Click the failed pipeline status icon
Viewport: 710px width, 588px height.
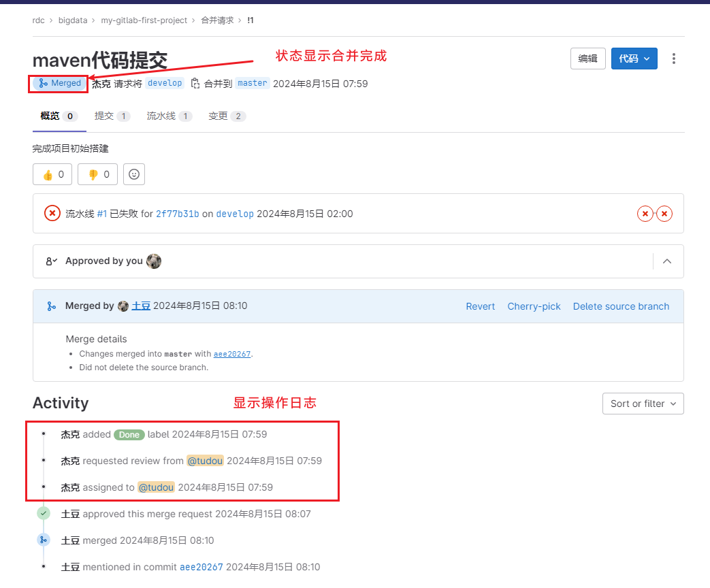[52, 213]
